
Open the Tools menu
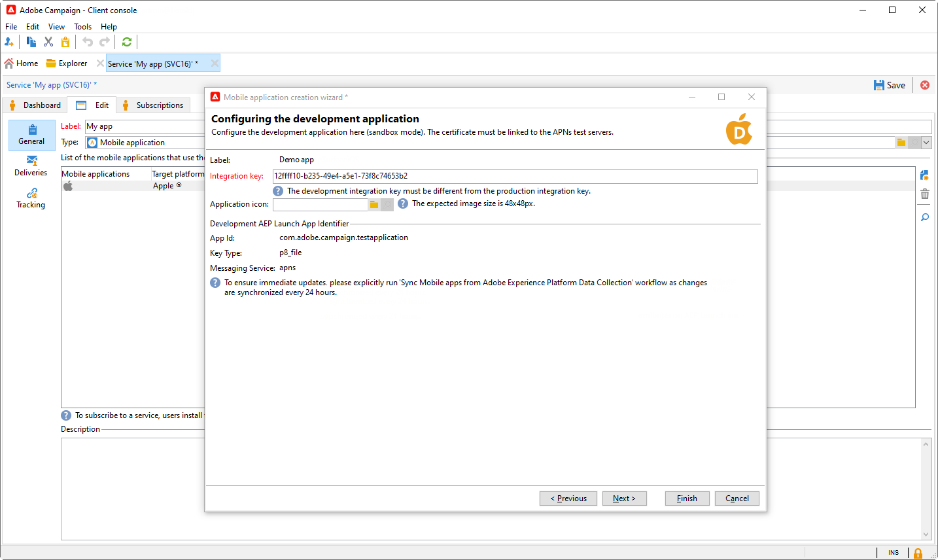pyautogui.click(x=82, y=27)
